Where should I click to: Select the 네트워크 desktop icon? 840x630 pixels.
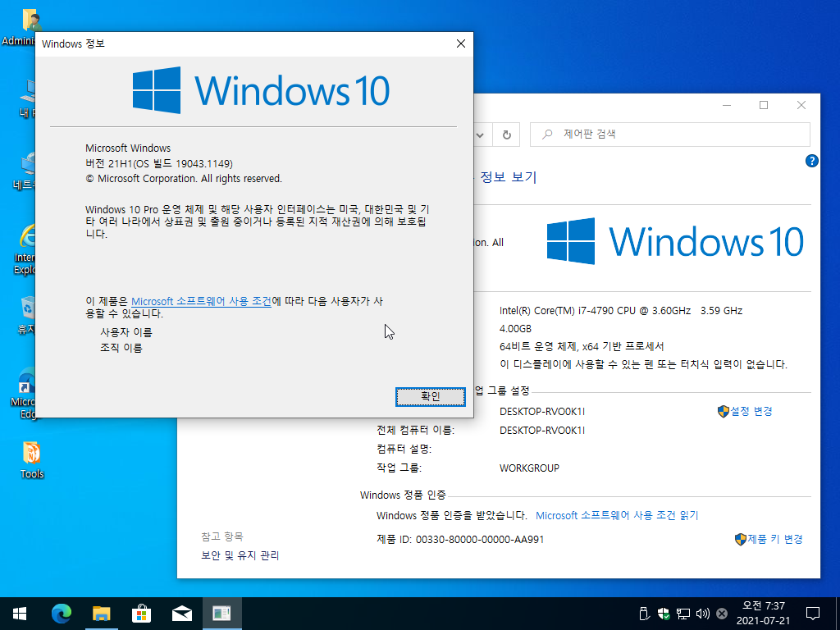pyautogui.click(x=24, y=171)
